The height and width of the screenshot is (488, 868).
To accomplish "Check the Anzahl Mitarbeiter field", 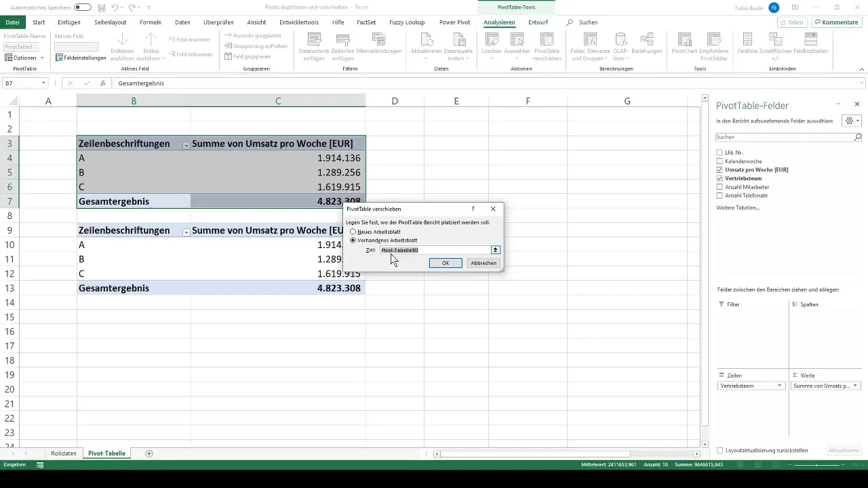I will tap(720, 186).
